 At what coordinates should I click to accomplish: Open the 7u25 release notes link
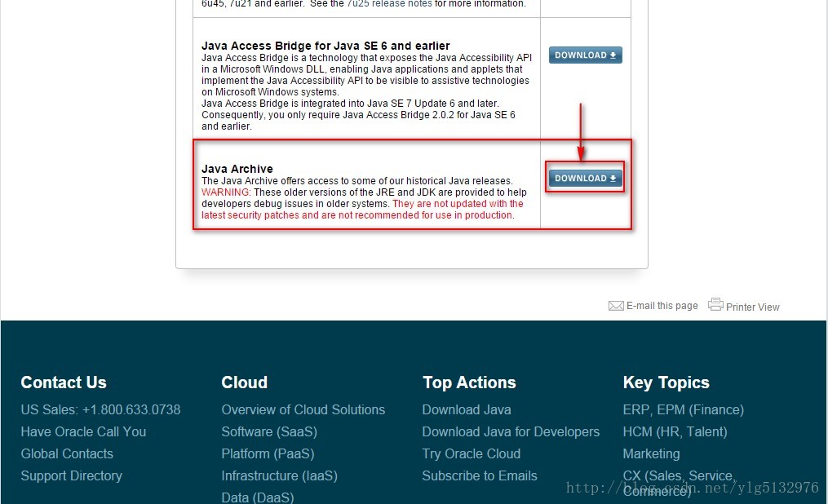tap(389, 4)
